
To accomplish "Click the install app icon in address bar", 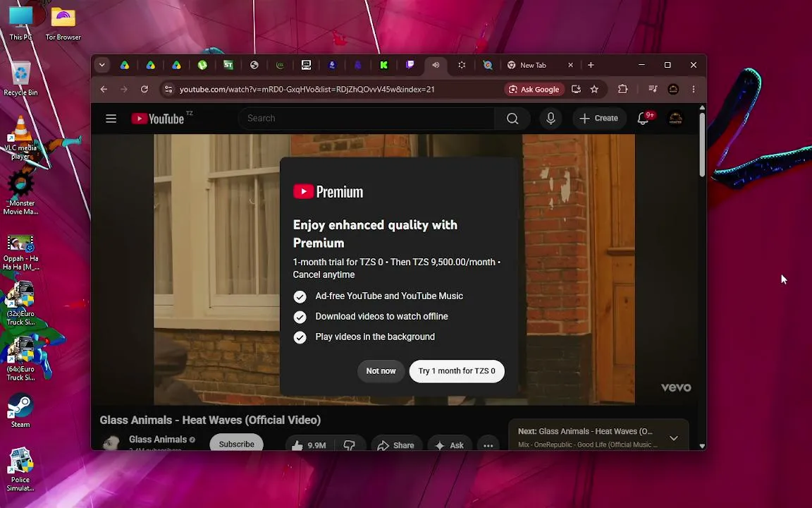I will click(x=576, y=89).
